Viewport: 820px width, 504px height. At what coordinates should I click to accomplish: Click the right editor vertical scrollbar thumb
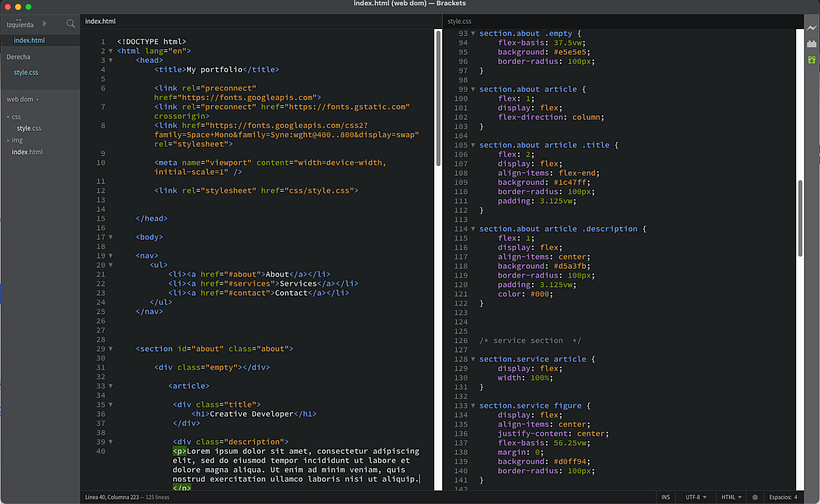pos(800,218)
